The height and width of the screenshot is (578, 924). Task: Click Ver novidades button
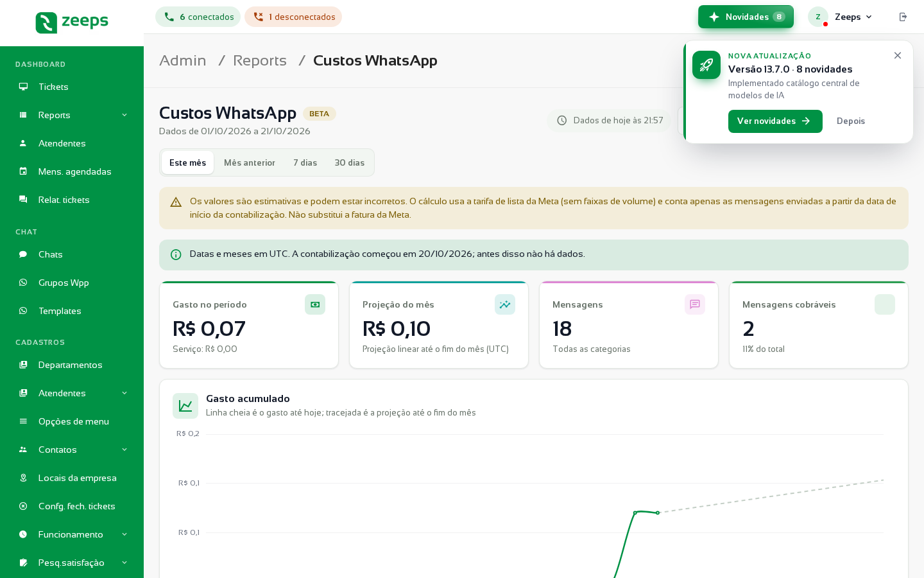click(x=775, y=121)
